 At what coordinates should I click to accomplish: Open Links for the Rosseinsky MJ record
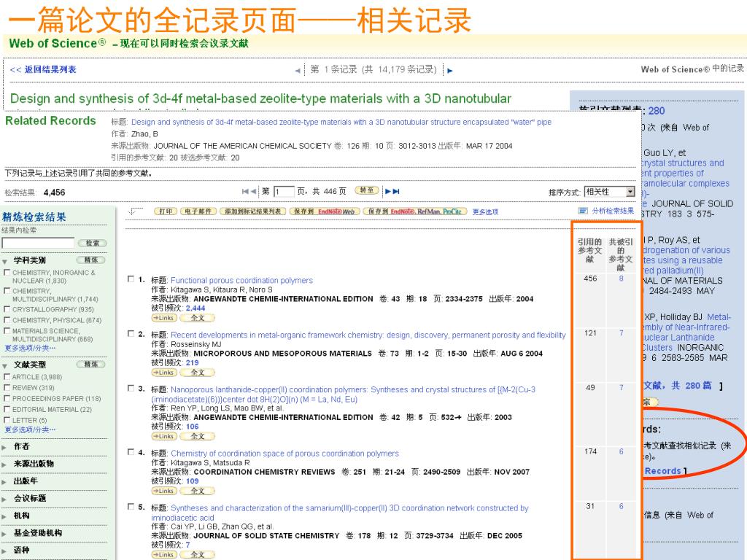(x=164, y=373)
